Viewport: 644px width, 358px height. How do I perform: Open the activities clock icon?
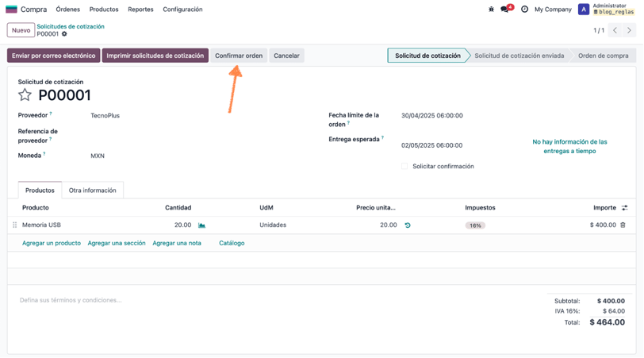(524, 9)
